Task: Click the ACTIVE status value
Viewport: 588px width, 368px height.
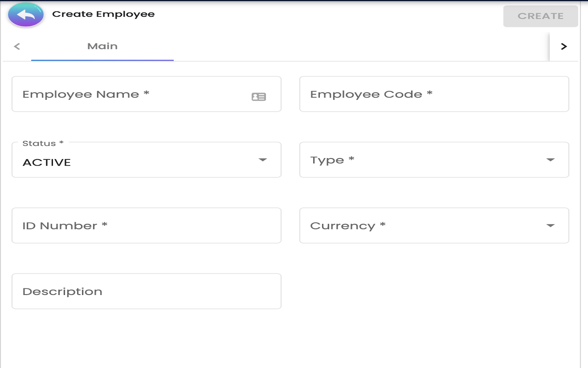Action: coord(47,163)
